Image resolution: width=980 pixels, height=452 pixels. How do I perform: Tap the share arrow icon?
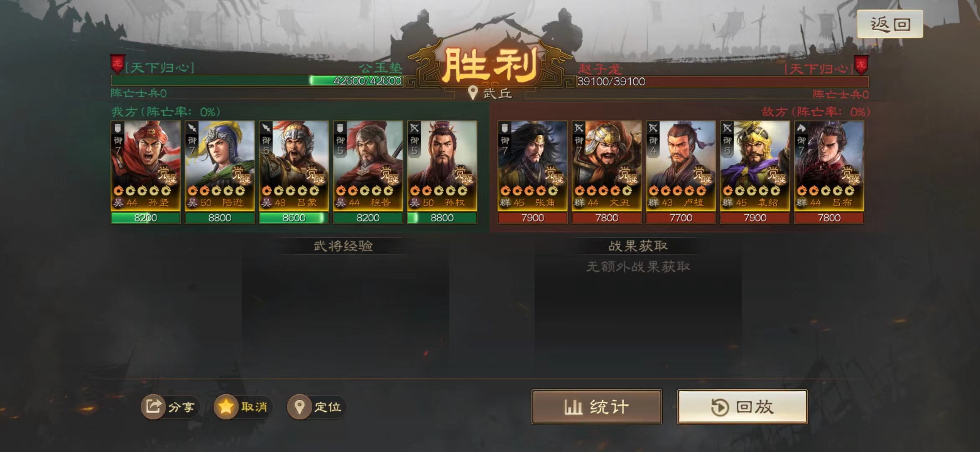tap(153, 406)
